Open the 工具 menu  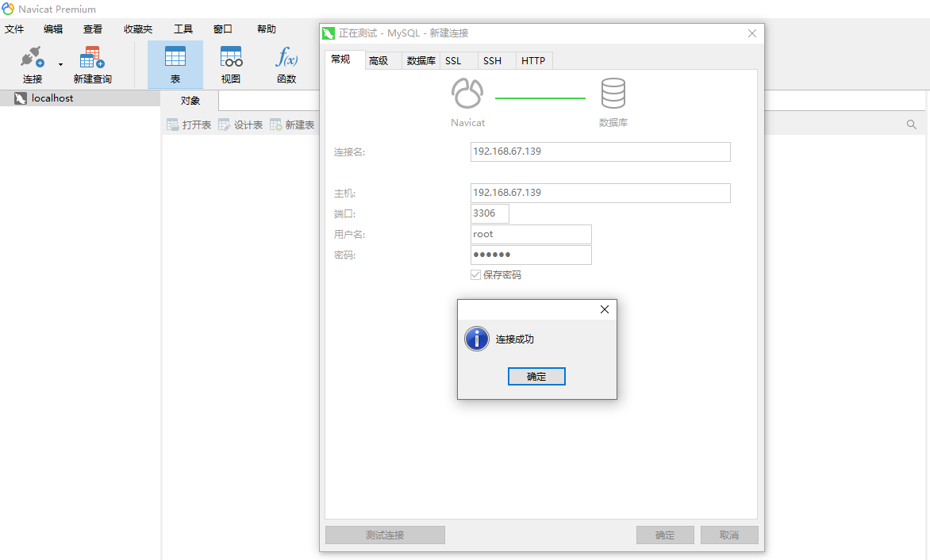click(183, 29)
